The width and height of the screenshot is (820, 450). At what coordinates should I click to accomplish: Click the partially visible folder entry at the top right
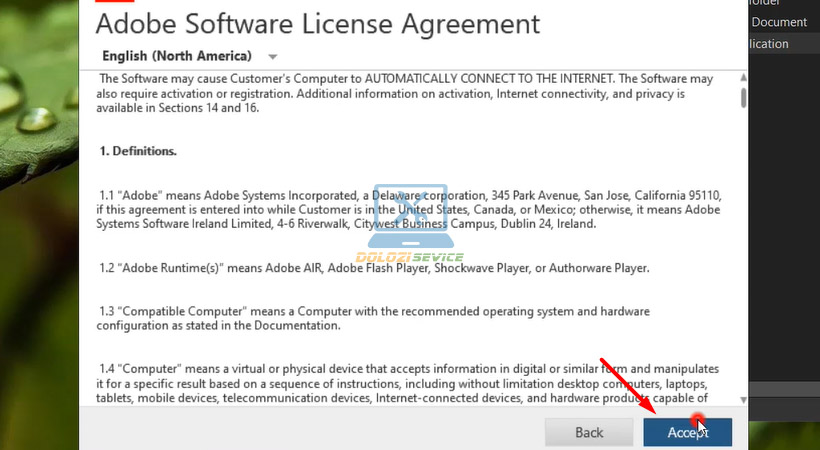pos(769,3)
